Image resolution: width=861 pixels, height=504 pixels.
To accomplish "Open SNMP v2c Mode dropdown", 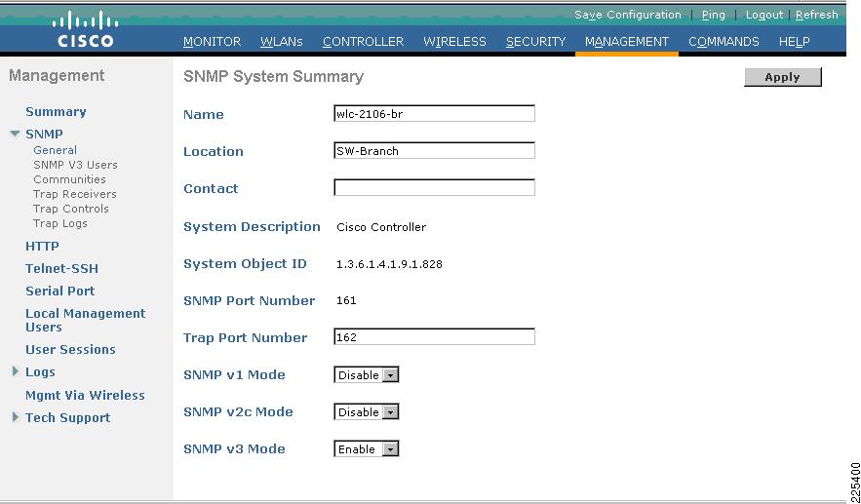I will (x=367, y=412).
